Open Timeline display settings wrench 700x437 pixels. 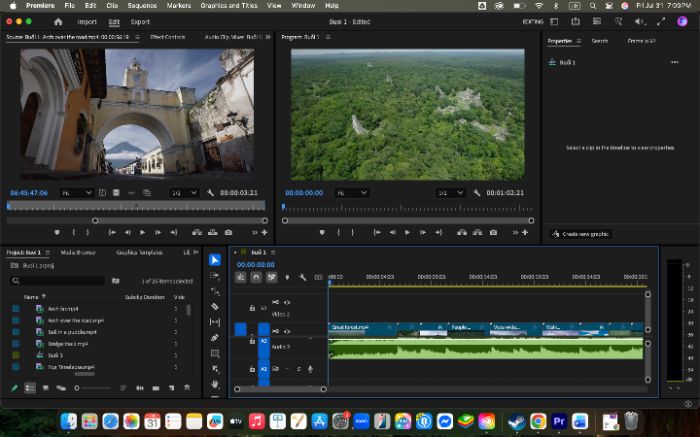303,277
